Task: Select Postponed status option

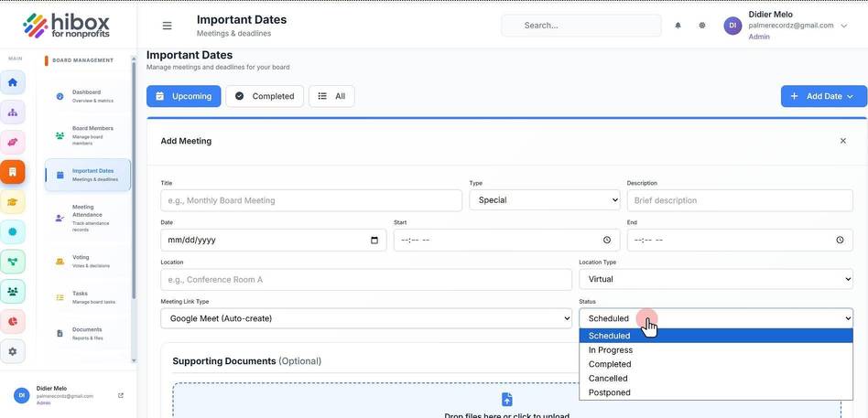Action: tap(716, 392)
